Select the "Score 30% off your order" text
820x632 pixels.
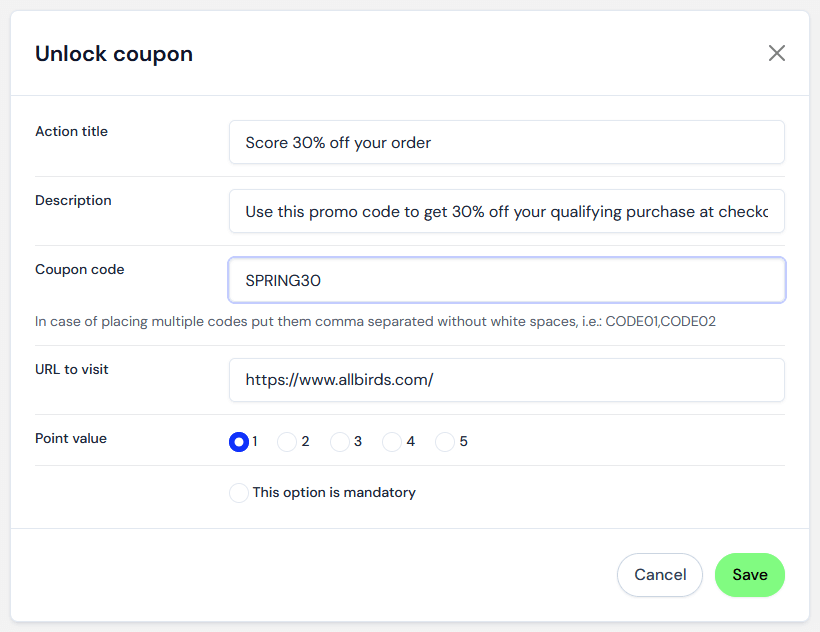[337, 142]
